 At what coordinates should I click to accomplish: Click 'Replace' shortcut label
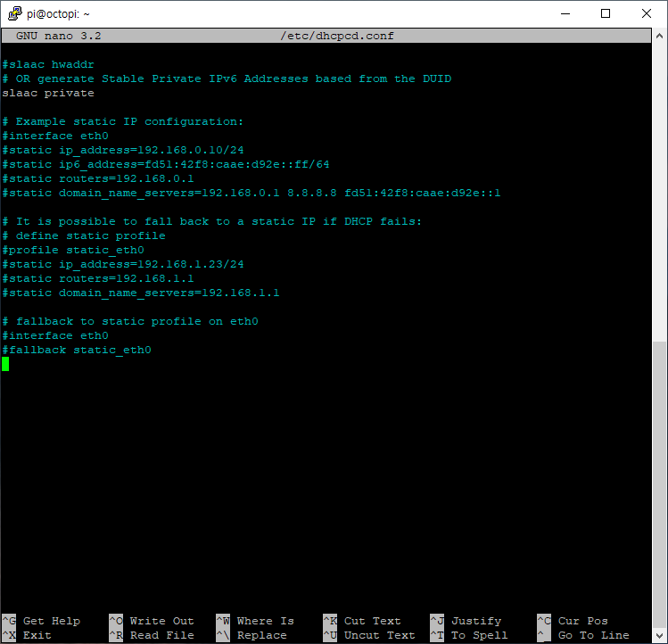pos(262,635)
